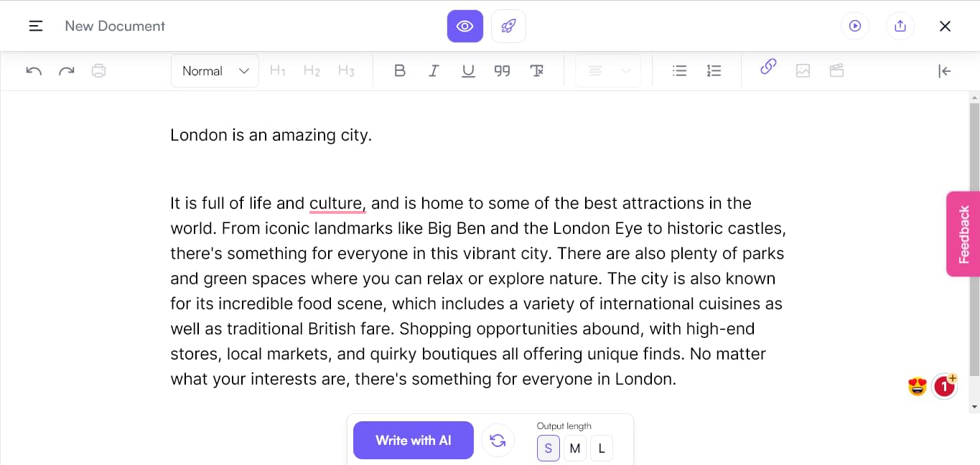Open the Feedback panel
The height and width of the screenshot is (465, 980).
point(963,233)
